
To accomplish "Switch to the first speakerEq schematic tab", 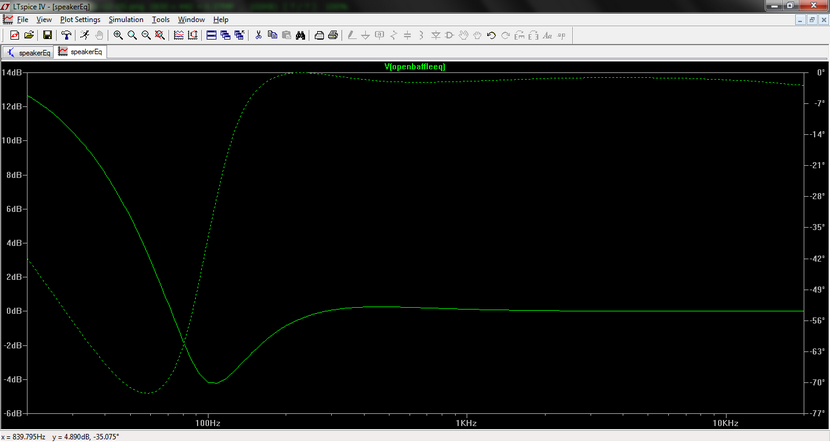I will point(28,52).
